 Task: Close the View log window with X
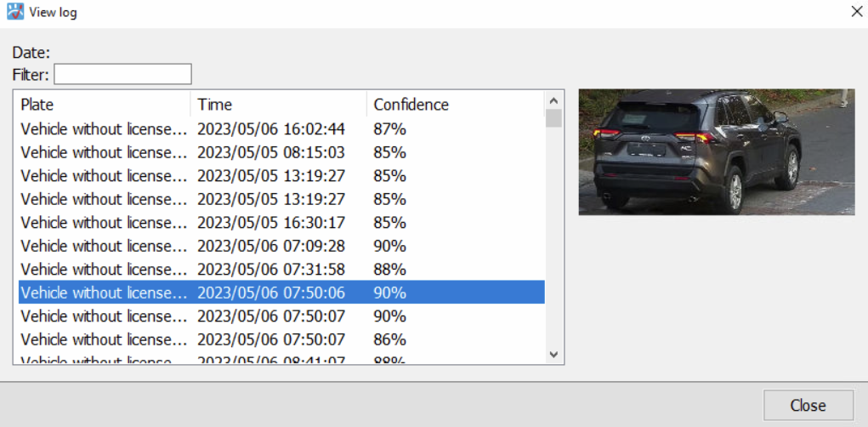point(856,11)
